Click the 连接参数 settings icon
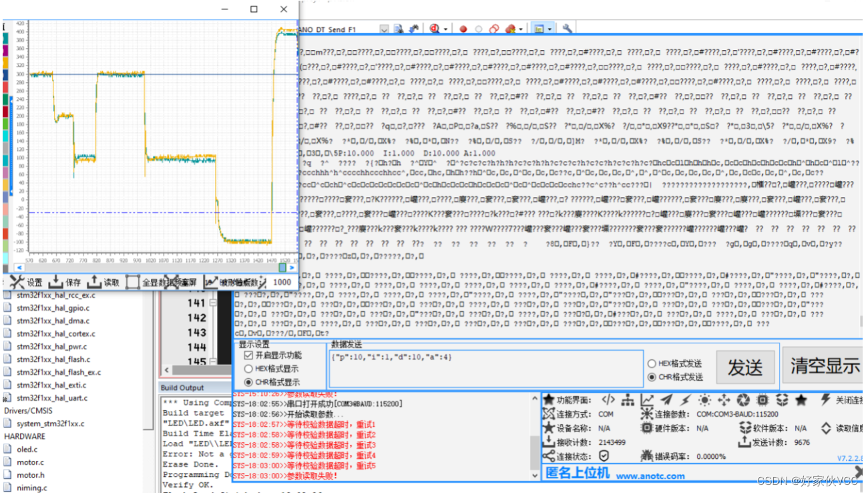This screenshot has height=493, width=868. [x=646, y=414]
